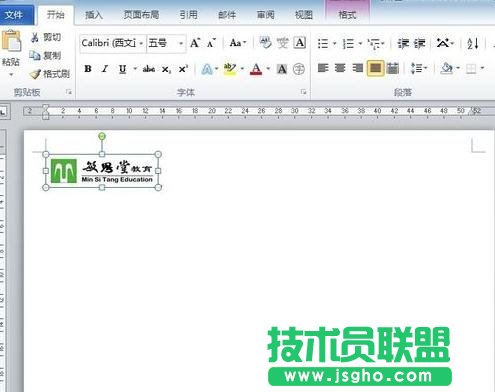Switch to the 插入 (Insert) tab
The width and height of the screenshot is (495, 392).
(x=94, y=15)
